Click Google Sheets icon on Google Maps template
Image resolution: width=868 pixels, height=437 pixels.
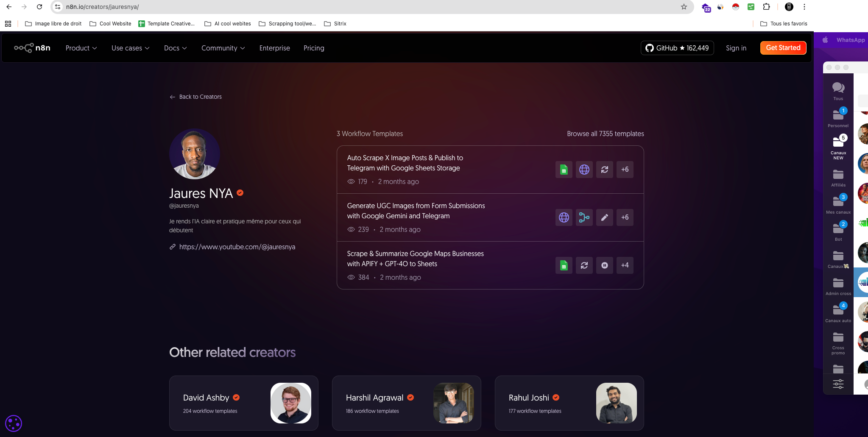click(x=564, y=265)
